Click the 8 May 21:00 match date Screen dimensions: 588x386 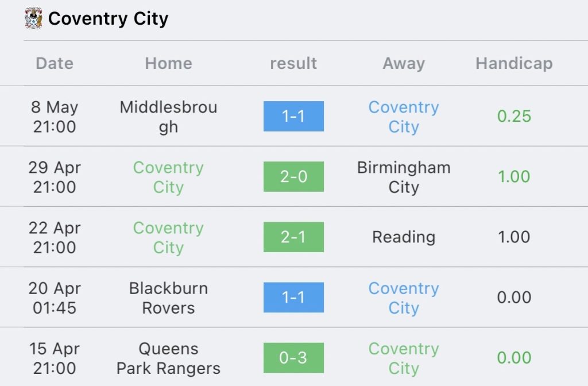(x=55, y=117)
